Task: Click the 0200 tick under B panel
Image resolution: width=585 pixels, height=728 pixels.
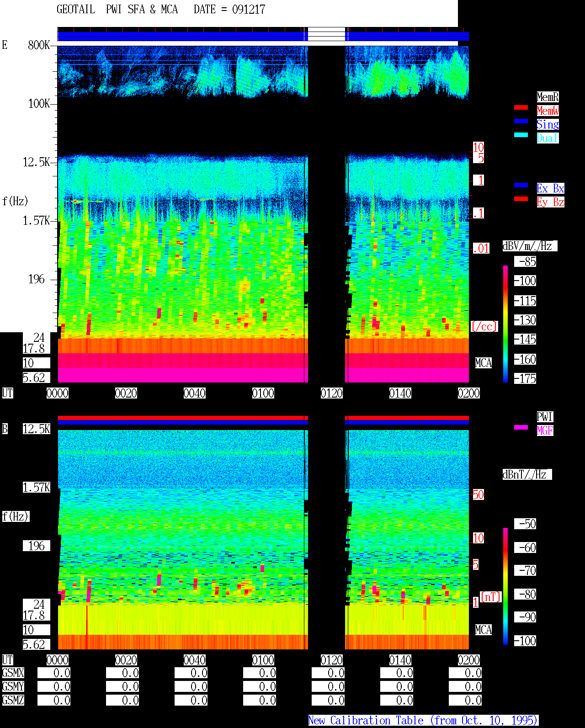Action: (469, 660)
